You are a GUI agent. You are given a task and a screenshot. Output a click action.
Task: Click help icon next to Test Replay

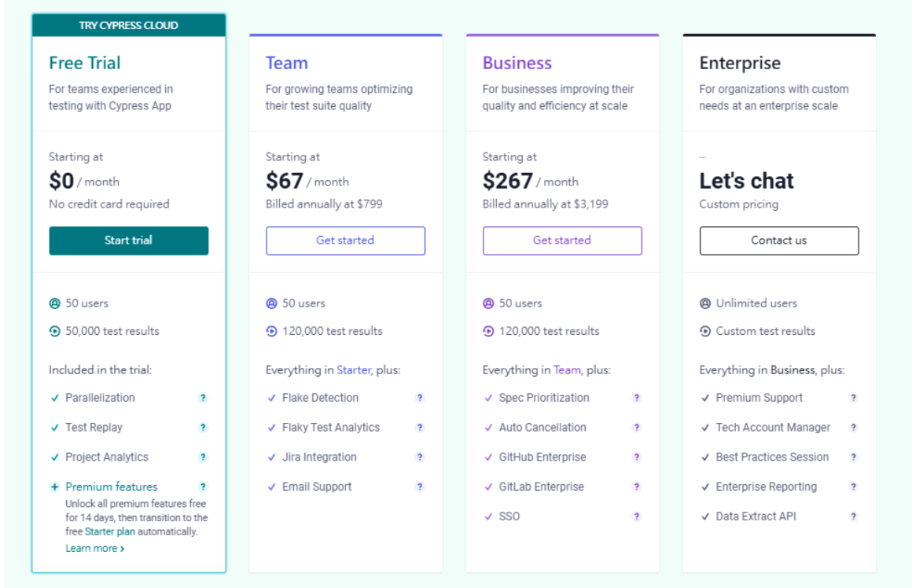[x=203, y=428]
